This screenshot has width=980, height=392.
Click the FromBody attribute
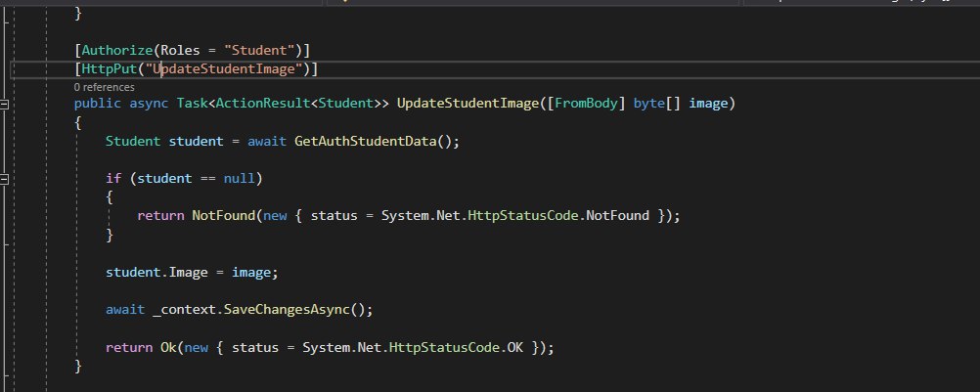click(586, 103)
